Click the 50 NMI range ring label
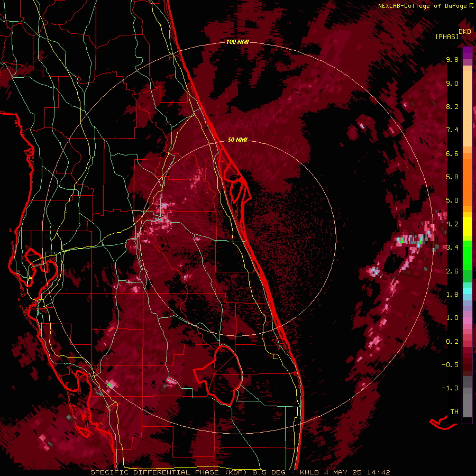 pyautogui.click(x=237, y=140)
